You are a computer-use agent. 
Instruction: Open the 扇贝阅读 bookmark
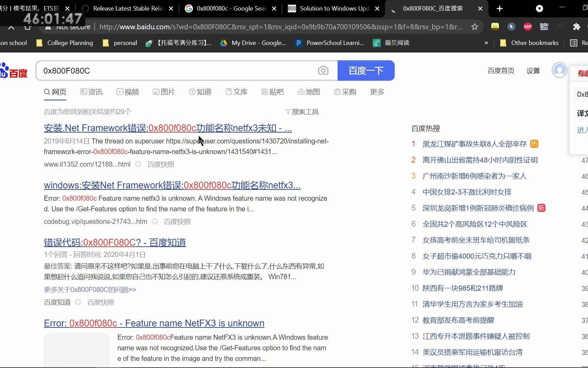[x=391, y=43]
